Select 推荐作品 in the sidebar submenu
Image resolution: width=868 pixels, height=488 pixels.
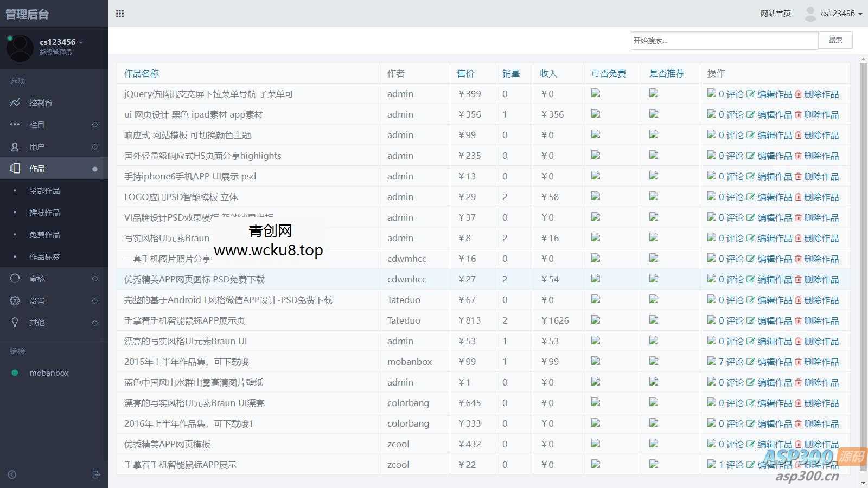coord(45,213)
